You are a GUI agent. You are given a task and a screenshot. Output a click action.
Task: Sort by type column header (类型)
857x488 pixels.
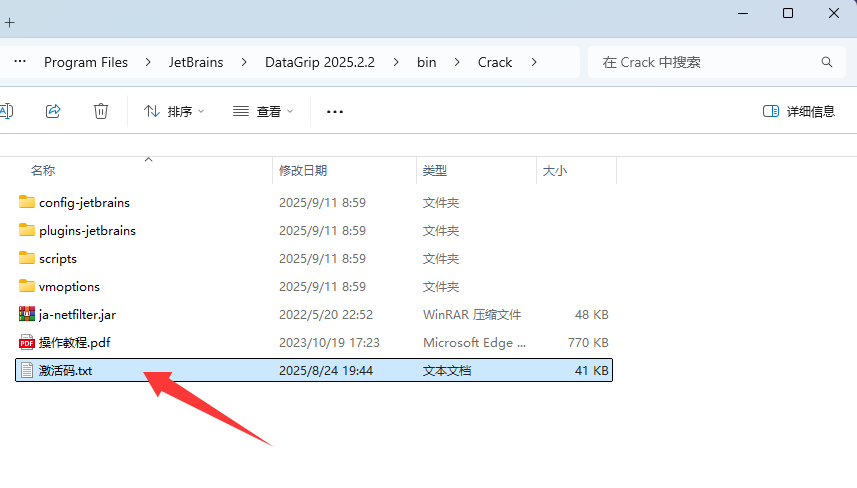pyautogui.click(x=435, y=170)
